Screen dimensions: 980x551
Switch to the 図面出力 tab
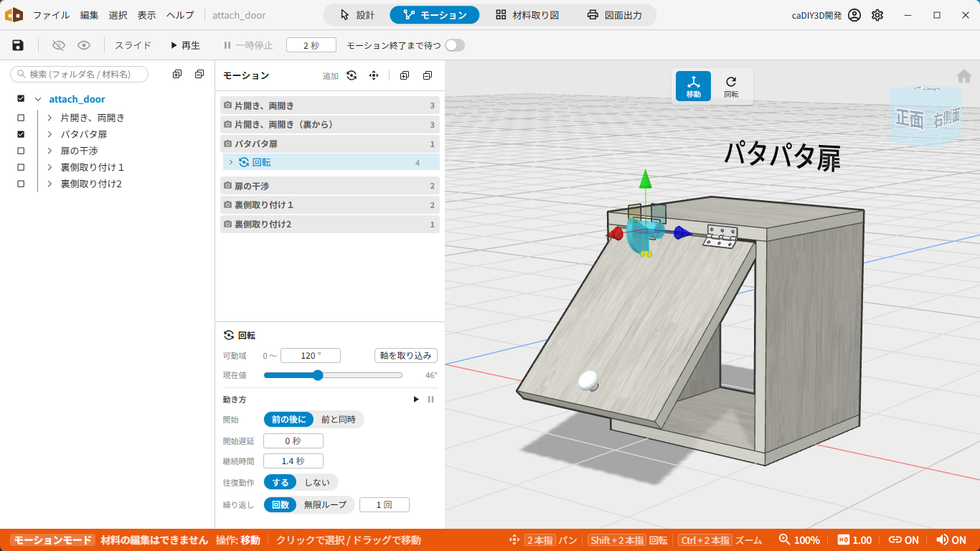pyautogui.click(x=614, y=15)
